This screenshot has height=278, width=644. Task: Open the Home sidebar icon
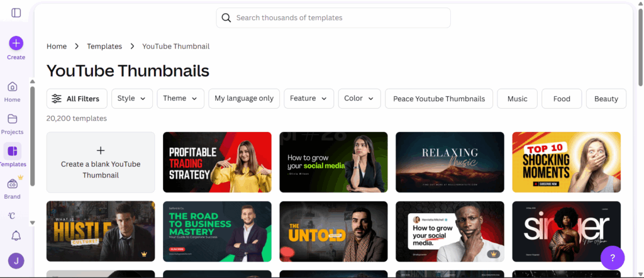pyautogui.click(x=13, y=87)
